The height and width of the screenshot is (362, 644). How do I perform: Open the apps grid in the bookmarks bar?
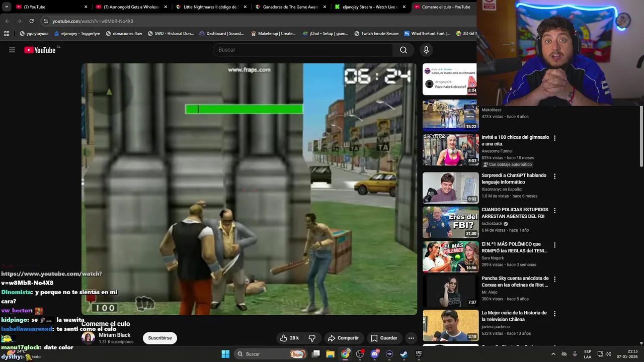point(7,34)
